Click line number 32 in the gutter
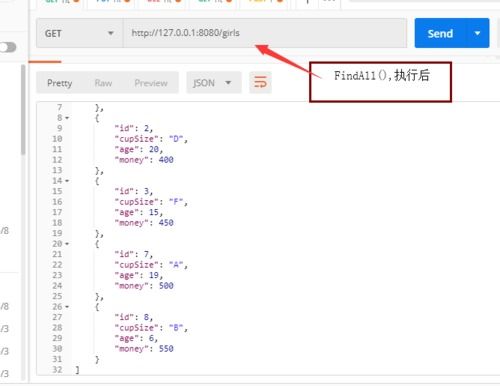Image resolution: width=500 pixels, height=386 pixels. (x=57, y=370)
